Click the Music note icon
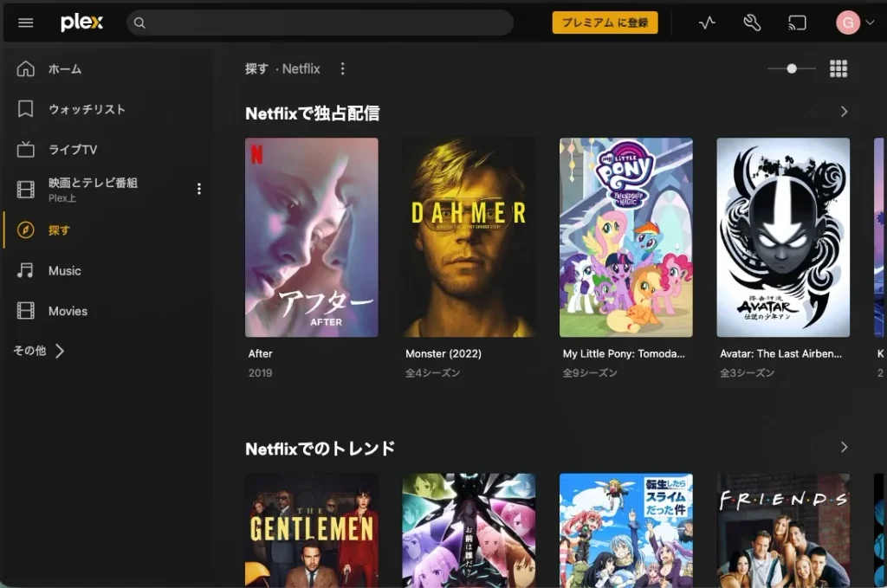The width and height of the screenshot is (887, 588). 25,270
